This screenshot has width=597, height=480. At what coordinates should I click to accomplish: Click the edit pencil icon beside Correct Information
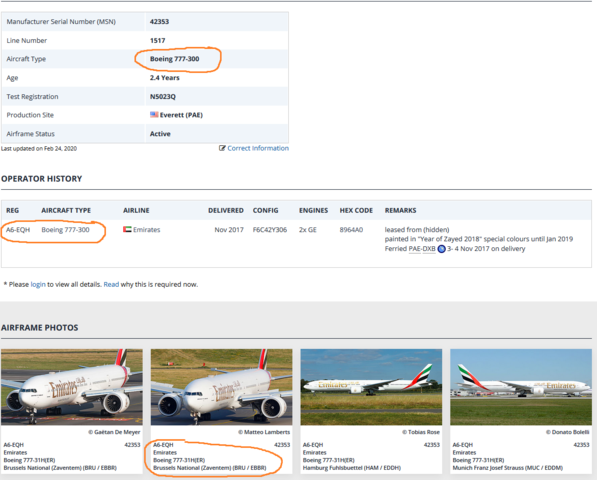point(222,148)
